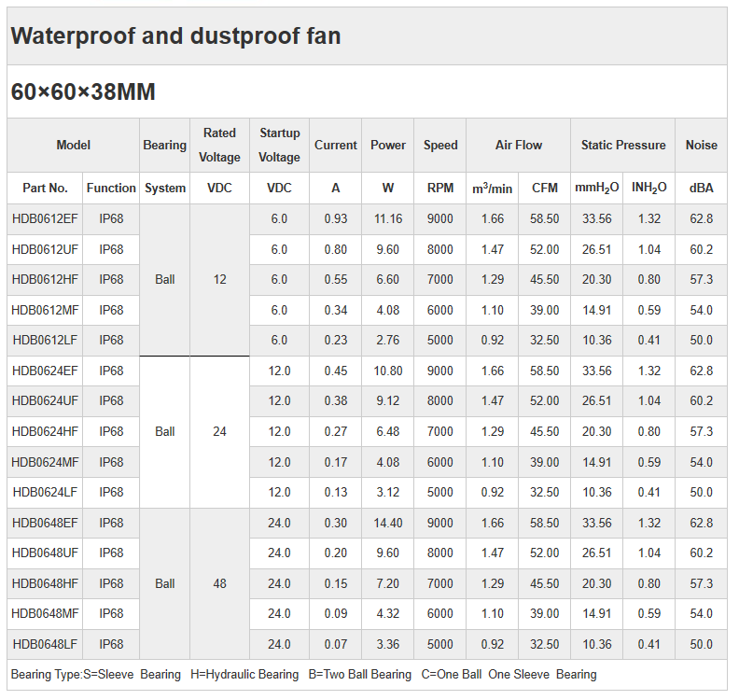Click the 0.93 current value

(x=336, y=218)
